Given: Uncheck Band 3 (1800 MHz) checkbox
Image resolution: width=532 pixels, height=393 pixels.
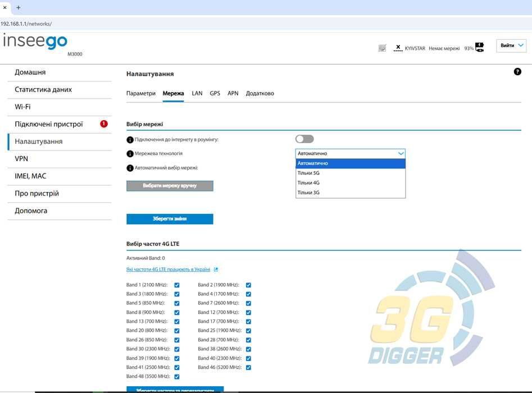Looking at the screenshot, I should [177, 294].
